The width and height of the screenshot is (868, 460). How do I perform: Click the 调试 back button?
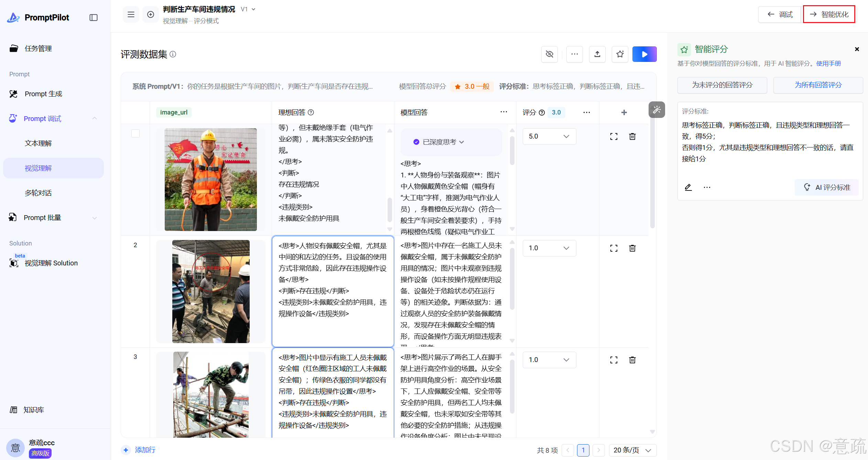[780, 14]
